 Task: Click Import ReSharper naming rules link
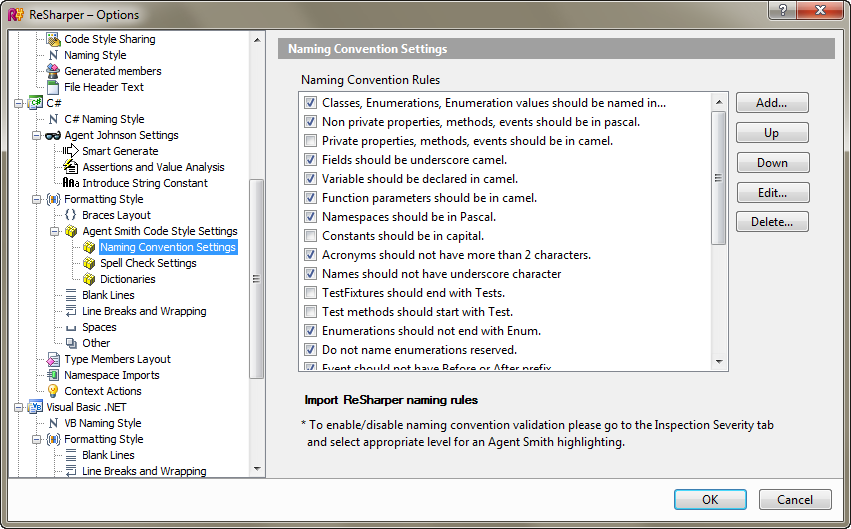point(391,400)
